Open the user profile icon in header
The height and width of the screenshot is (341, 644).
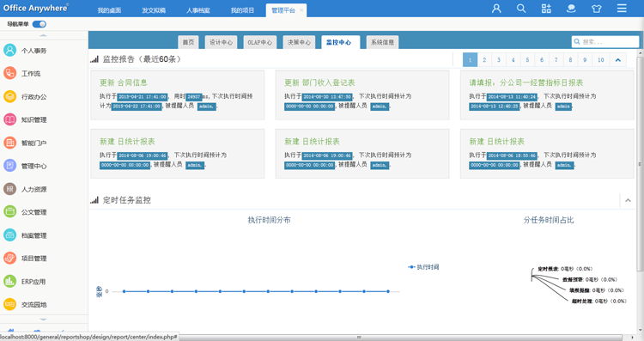(496, 9)
